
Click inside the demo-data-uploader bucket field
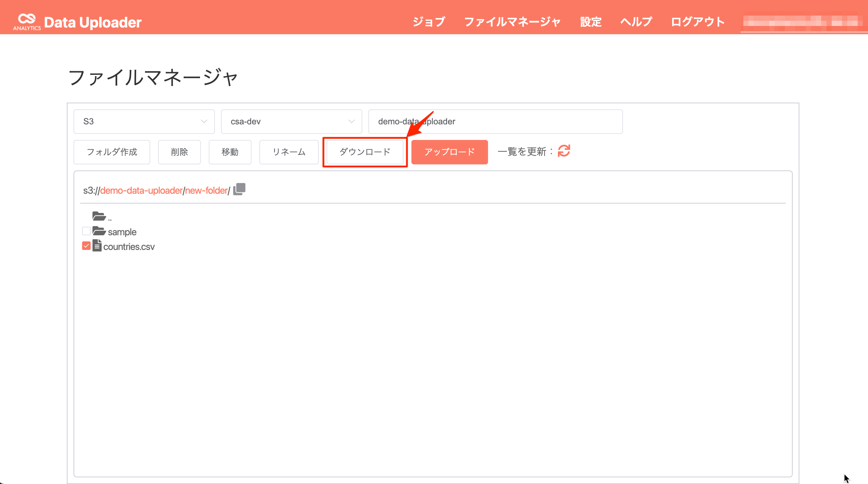(x=495, y=121)
